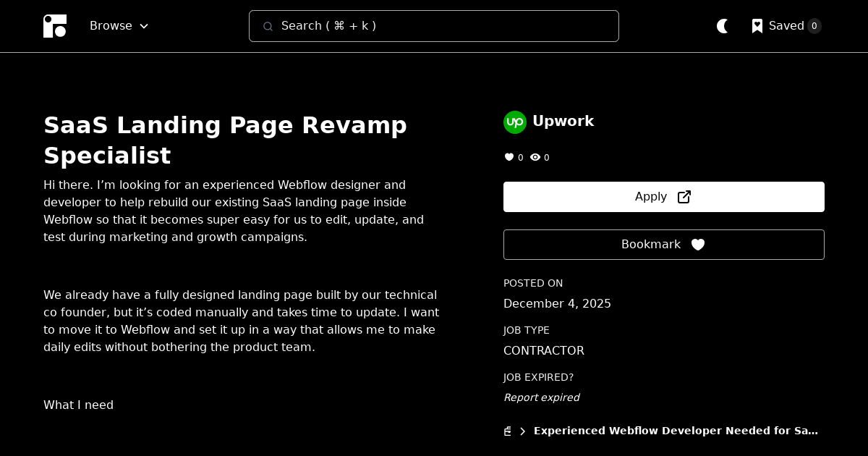Click the eye views counter icon

tap(535, 157)
